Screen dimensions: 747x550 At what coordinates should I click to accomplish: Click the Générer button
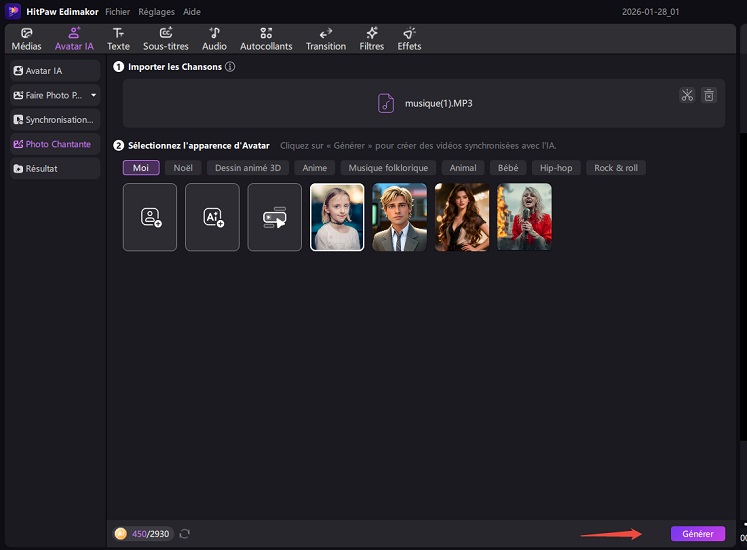tap(697, 534)
